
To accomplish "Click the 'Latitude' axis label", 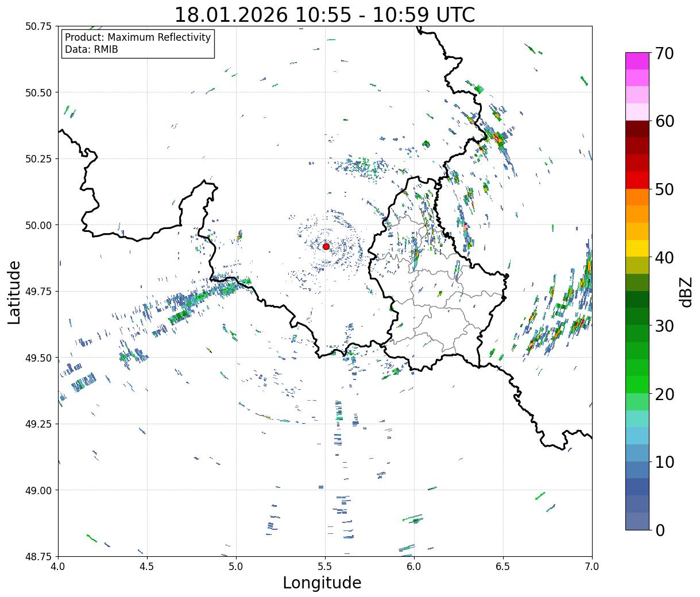I will [14, 292].
